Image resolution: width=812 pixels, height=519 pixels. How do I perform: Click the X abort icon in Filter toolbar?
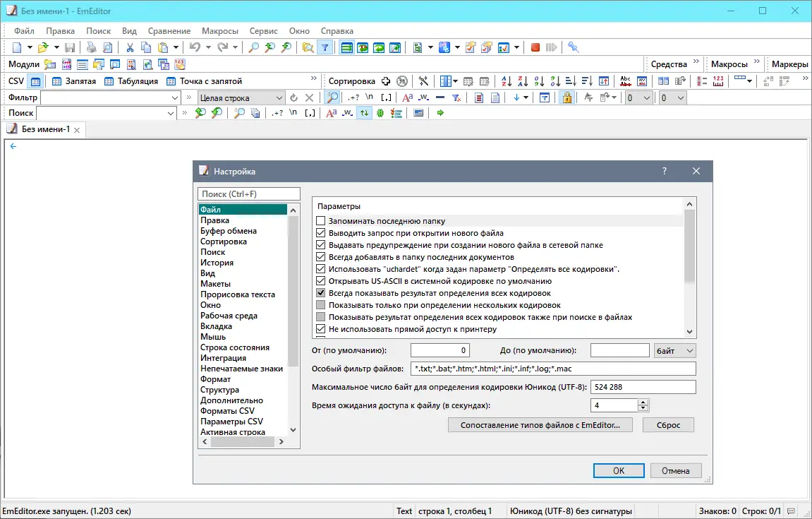pyautogui.click(x=309, y=97)
